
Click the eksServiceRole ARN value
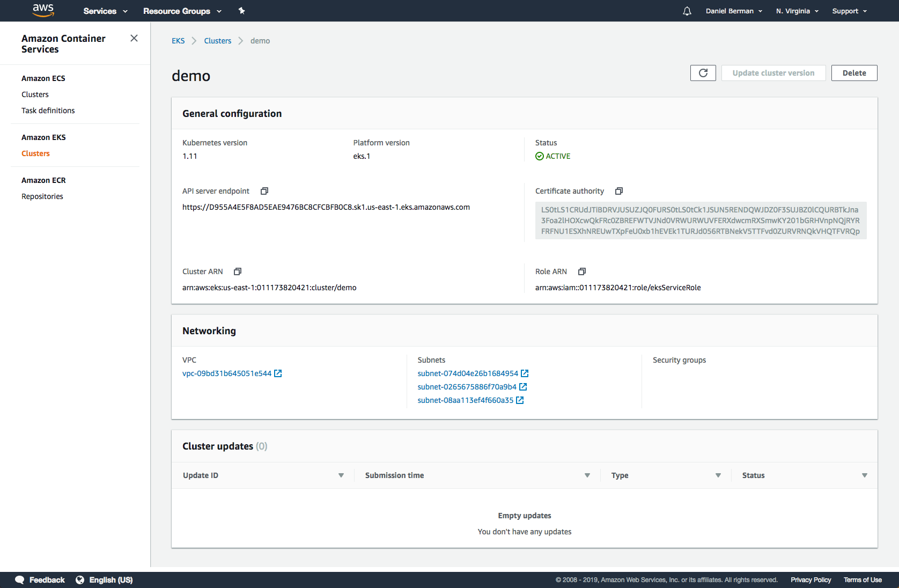[x=618, y=288]
